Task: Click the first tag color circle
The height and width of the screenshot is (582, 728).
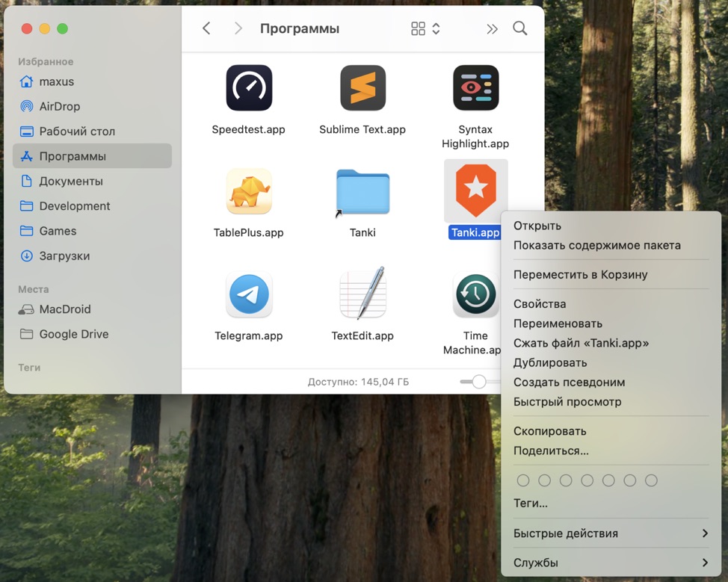Action: 523,480
